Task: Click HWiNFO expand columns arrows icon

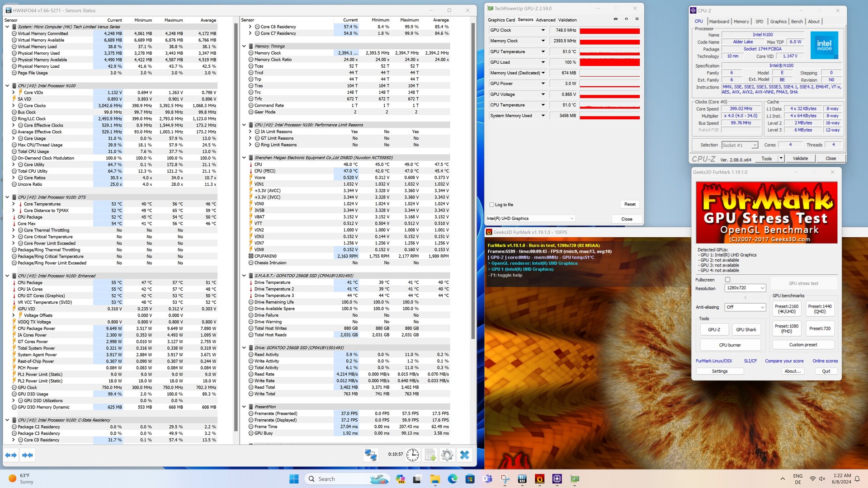Action: [11, 455]
